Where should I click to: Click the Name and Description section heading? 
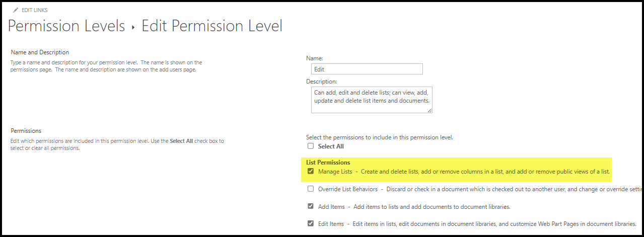pos(40,52)
